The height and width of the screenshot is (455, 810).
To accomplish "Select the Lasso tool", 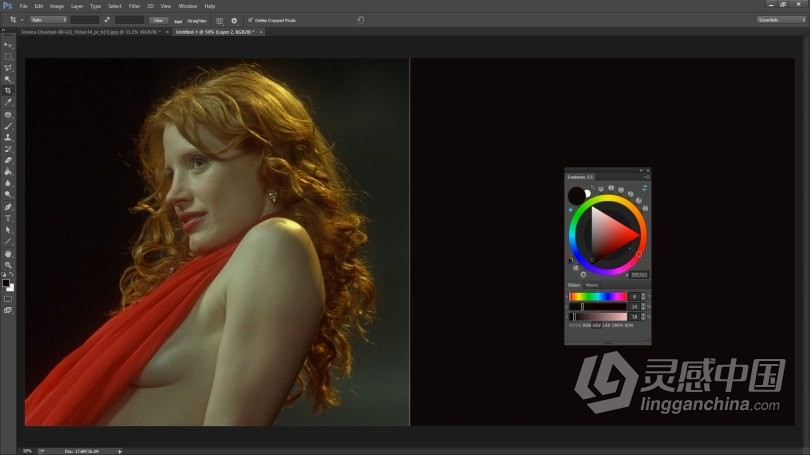I will point(8,68).
